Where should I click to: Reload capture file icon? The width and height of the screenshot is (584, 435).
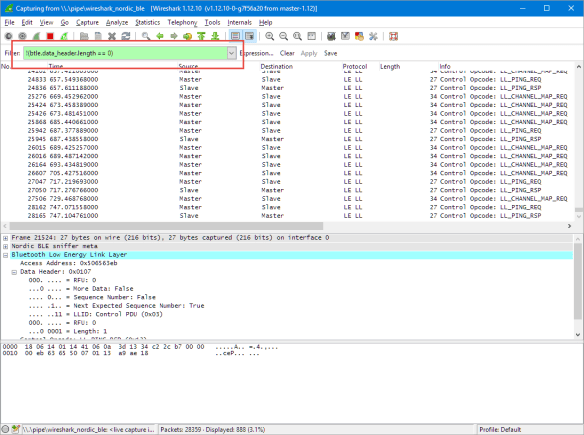click(126, 36)
